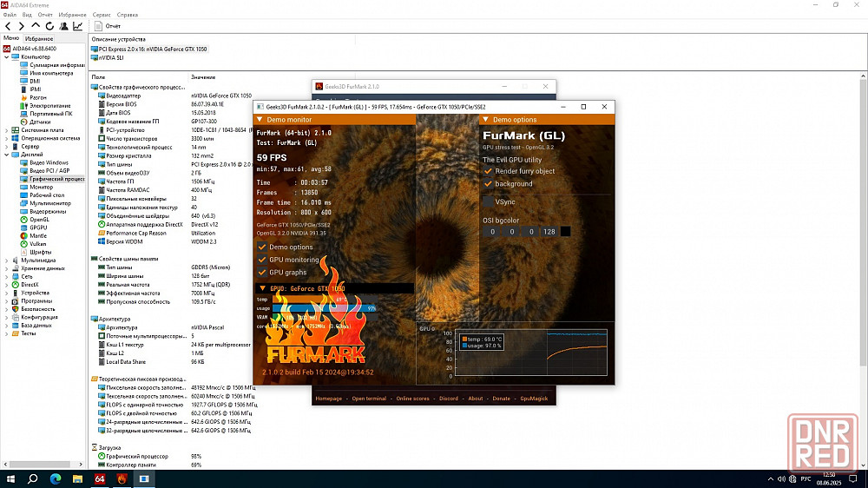Click the Поле column header
This screenshot has width=868, height=488.
pyautogui.click(x=99, y=77)
